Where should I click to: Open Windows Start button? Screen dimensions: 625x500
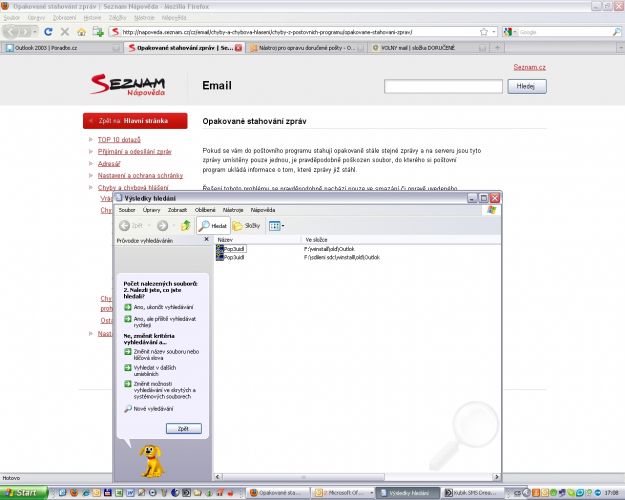click(x=24, y=493)
